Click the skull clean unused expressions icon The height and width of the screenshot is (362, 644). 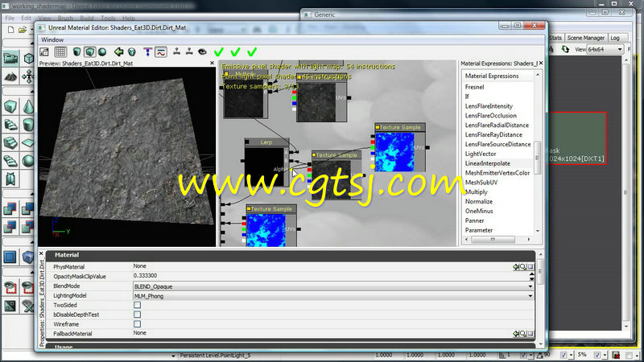point(132,52)
